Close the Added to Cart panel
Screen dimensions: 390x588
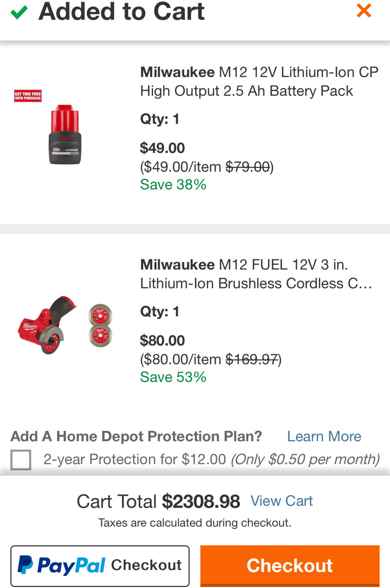click(364, 10)
